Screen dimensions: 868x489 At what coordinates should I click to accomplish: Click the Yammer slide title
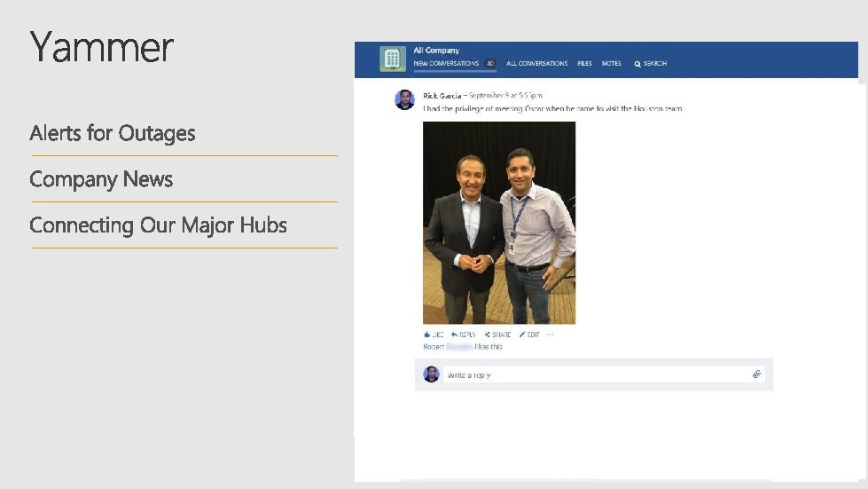coord(102,48)
